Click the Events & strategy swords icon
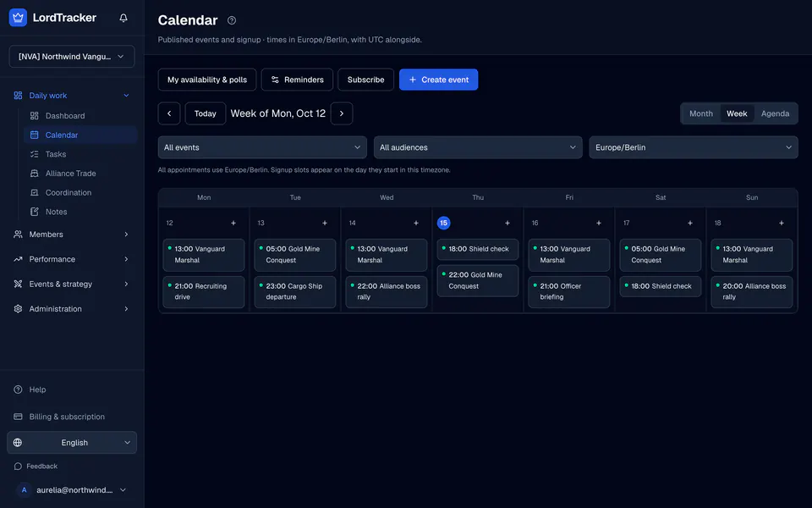This screenshot has height=508, width=812. 18,284
